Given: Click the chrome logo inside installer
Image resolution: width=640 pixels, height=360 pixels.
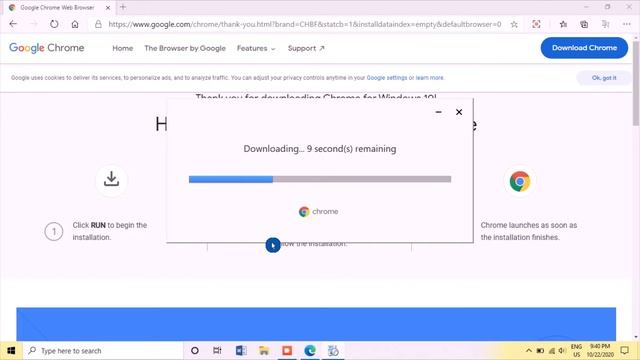Looking at the screenshot, I should coord(318,211).
